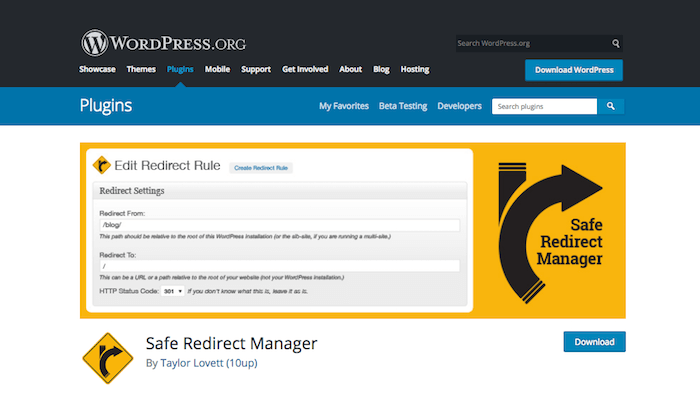Click the Safe Redirect Manager title text
Image resolution: width=700 pixels, height=398 pixels.
[231, 343]
